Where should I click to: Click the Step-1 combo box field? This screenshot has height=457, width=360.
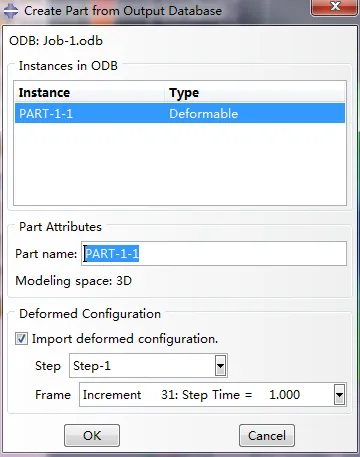tap(148, 366)
